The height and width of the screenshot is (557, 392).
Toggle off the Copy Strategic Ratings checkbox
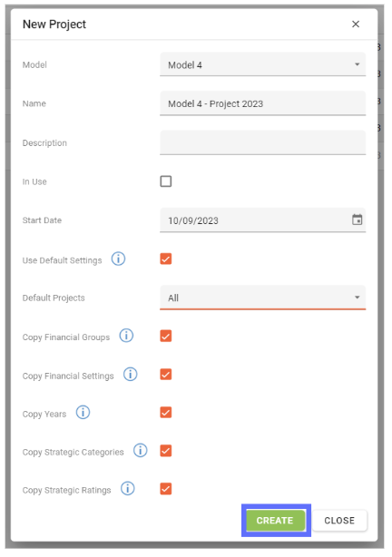point(166,489)
